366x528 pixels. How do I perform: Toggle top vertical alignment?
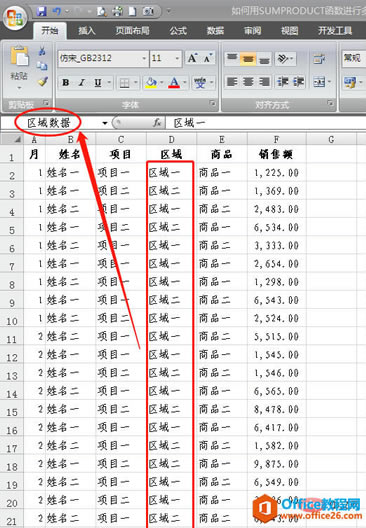[x=232, y=59]
